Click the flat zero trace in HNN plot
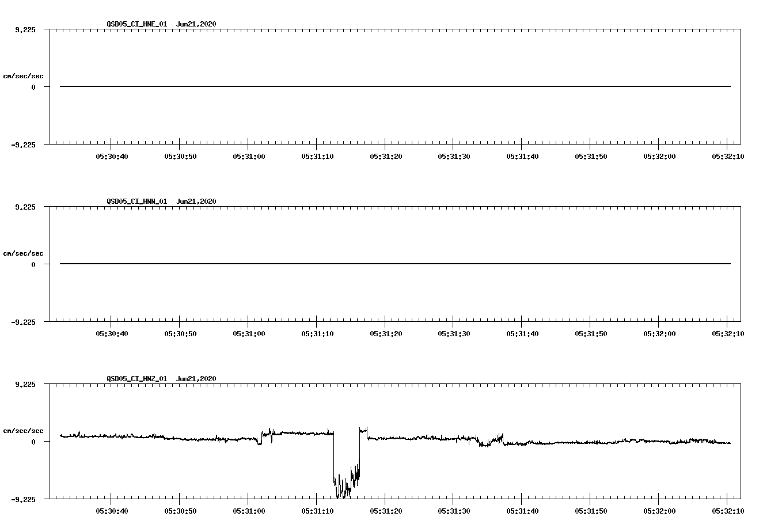The width and height of the screenshot is (782, 532). coord(395,264)
